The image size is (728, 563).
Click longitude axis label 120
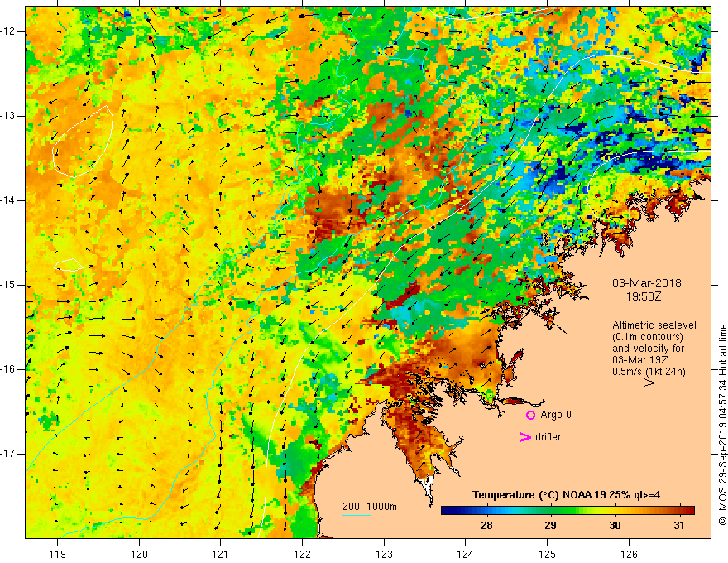(x=139, y=554)
